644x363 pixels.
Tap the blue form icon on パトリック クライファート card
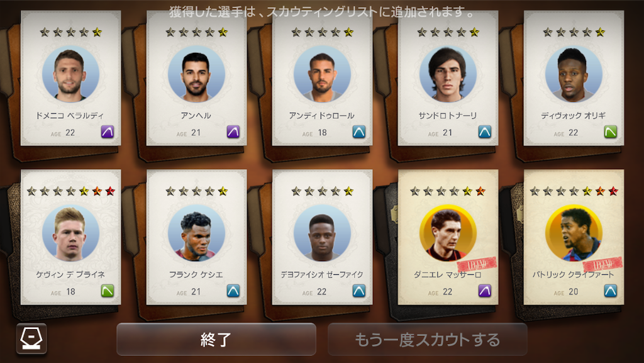pyautogui.click(x=610, y=291)
